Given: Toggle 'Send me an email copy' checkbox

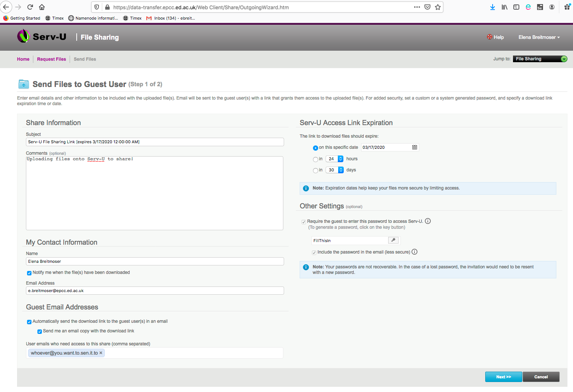Looking at the screenshot, I should pos(40,332).
